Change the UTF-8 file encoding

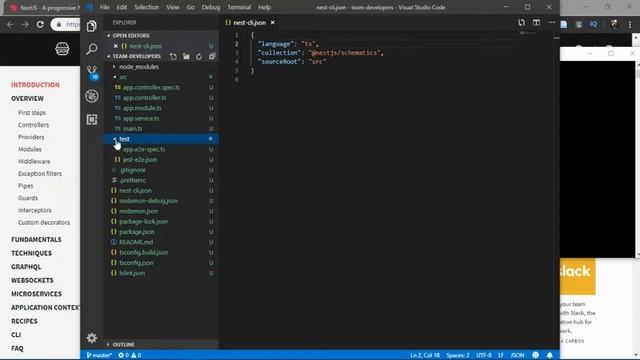tap(484, 355)
